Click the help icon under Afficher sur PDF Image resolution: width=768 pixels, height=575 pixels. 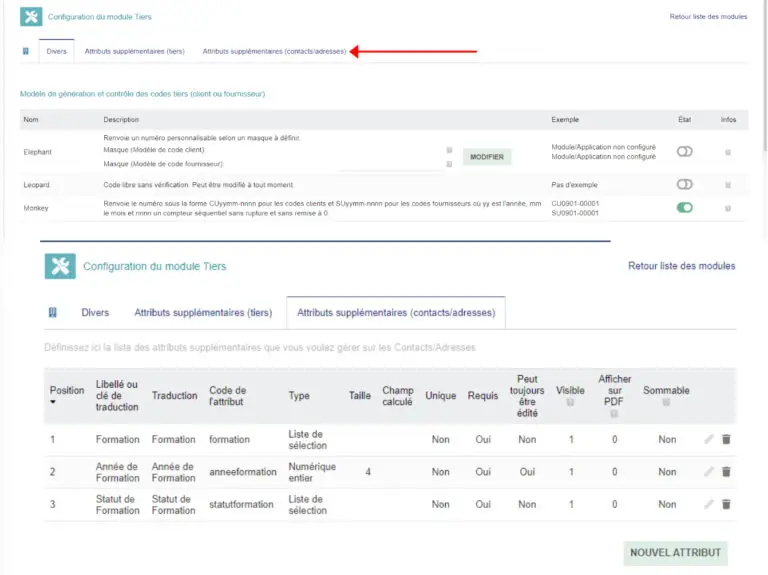pos(614,413)
